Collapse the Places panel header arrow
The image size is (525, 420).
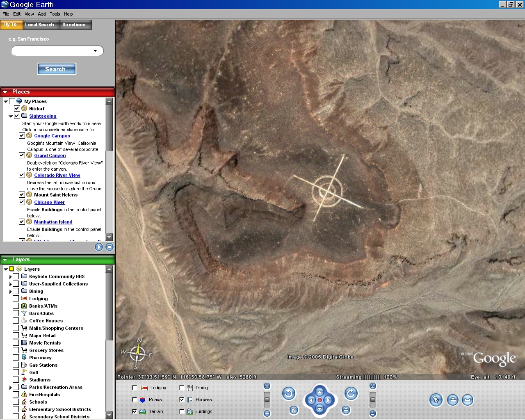(x=5, y=92)
